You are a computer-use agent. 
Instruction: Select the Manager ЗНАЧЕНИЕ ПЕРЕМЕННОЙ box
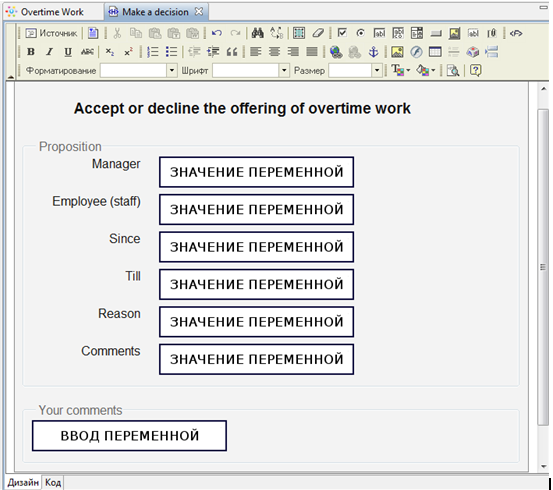click(256, 172)
